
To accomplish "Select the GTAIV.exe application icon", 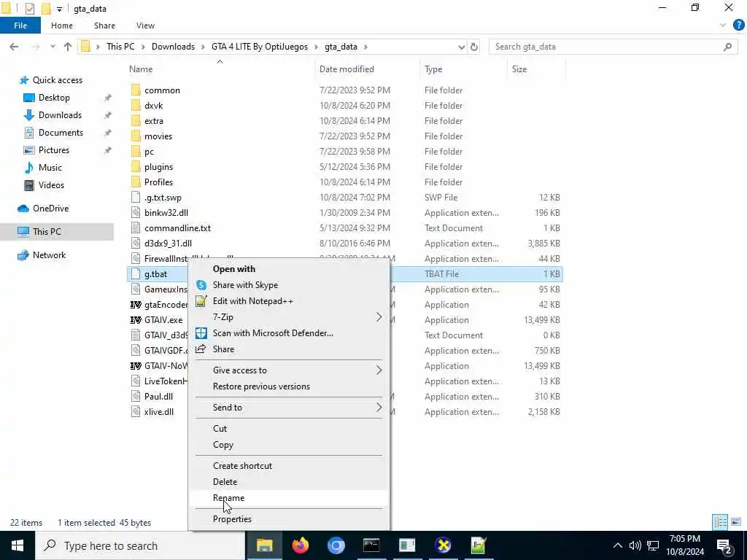I will pos(136,320).
